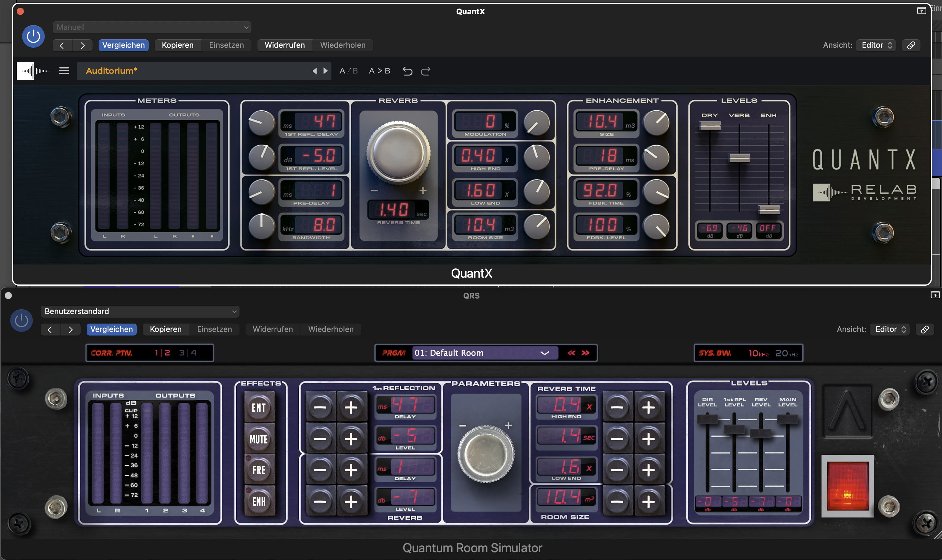The width and height of the screenshot is (942, 560).
Task: Switch the red QRS power rocker
Action: click(x=848, y=486)
